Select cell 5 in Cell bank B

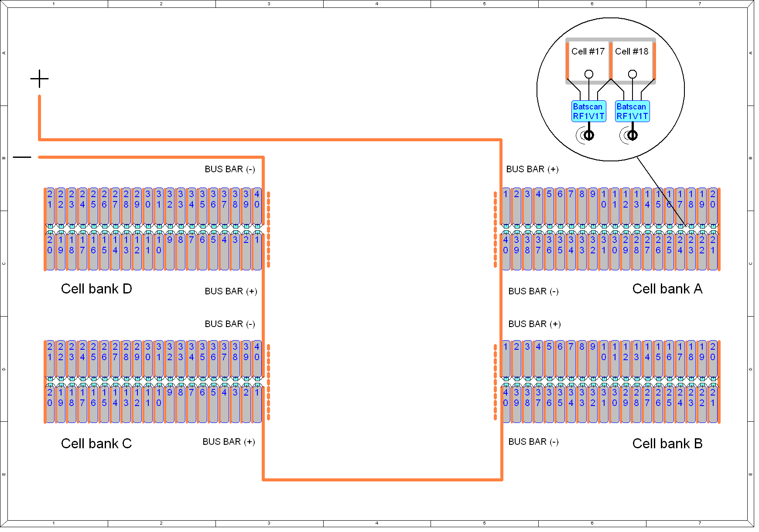point(549,359)
